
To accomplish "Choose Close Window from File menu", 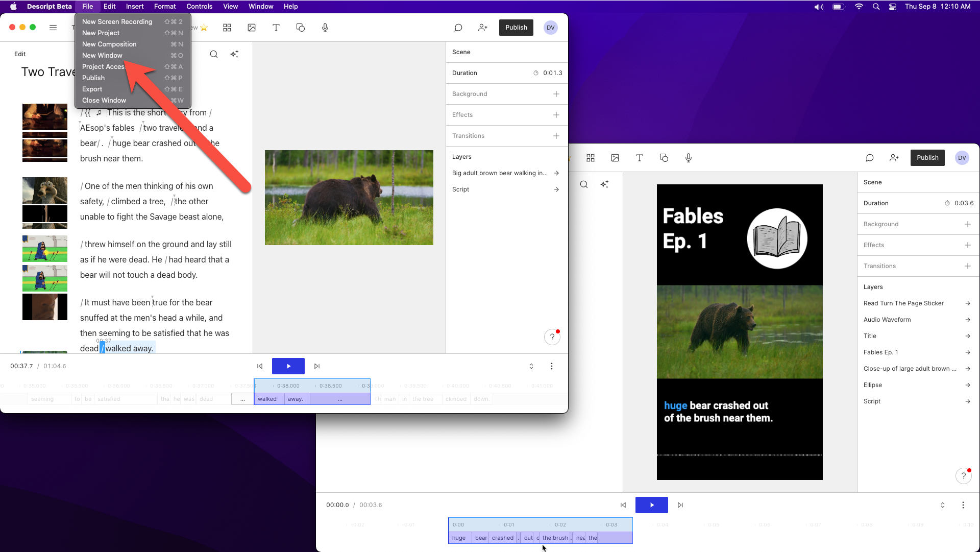I will point(133,100).
